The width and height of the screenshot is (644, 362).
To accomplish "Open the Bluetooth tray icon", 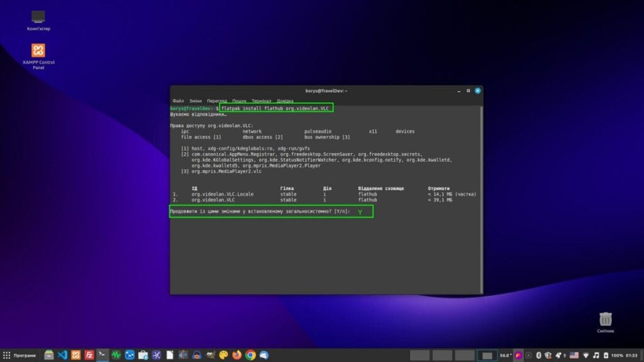I will point(538,355).
